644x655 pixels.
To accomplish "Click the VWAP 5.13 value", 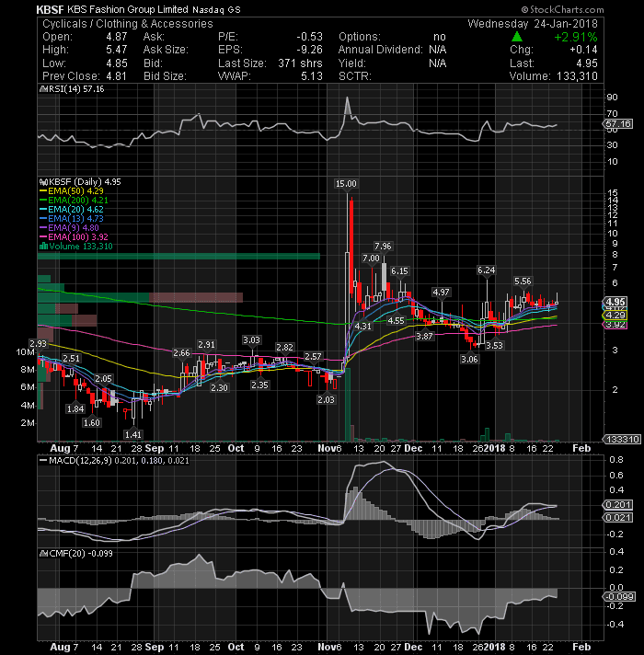I will [312, 76].
